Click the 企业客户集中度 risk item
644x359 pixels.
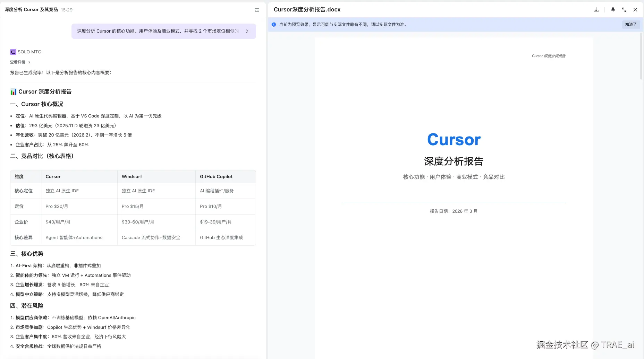pos(68,337)
